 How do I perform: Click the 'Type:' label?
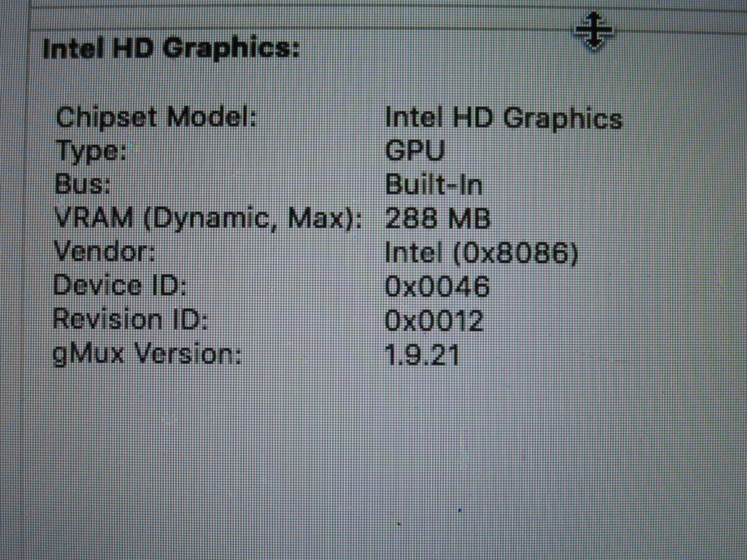click(x=91, y=152)
